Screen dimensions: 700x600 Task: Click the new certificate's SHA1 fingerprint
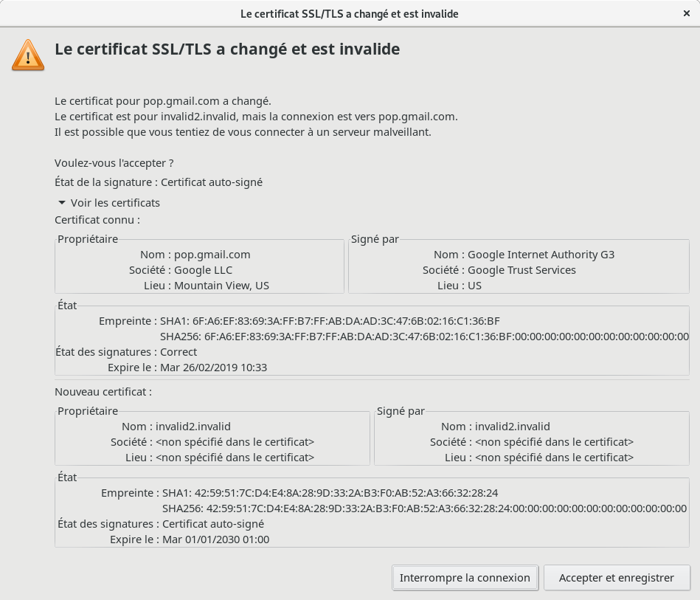pos(330,492)
